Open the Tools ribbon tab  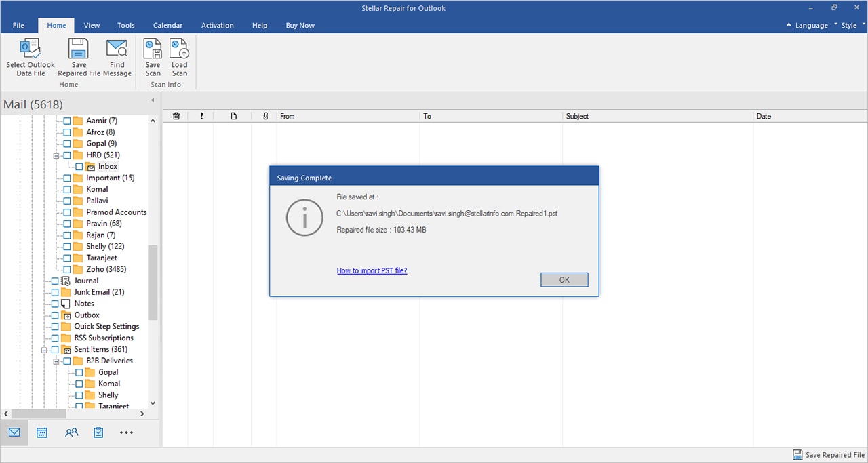[126, 25]
